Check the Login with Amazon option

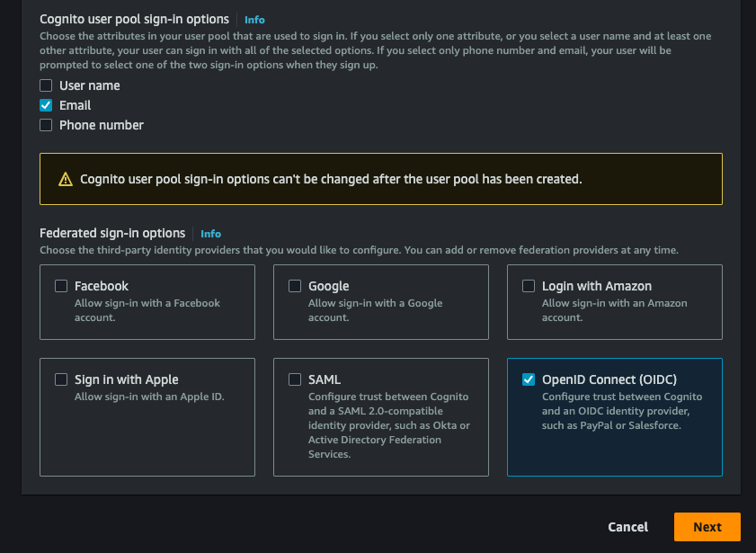click(529, 286)
